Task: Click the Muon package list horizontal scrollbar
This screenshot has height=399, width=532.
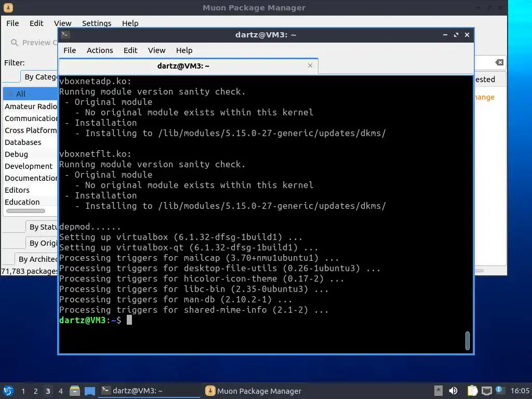Action: pyautogui.click(x=479, y=270)
